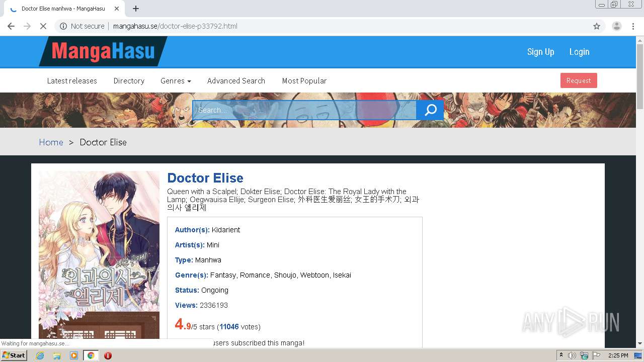Show hidden tray icons arrow
Viewport: 644px width, 362px height.
point(561,355)
